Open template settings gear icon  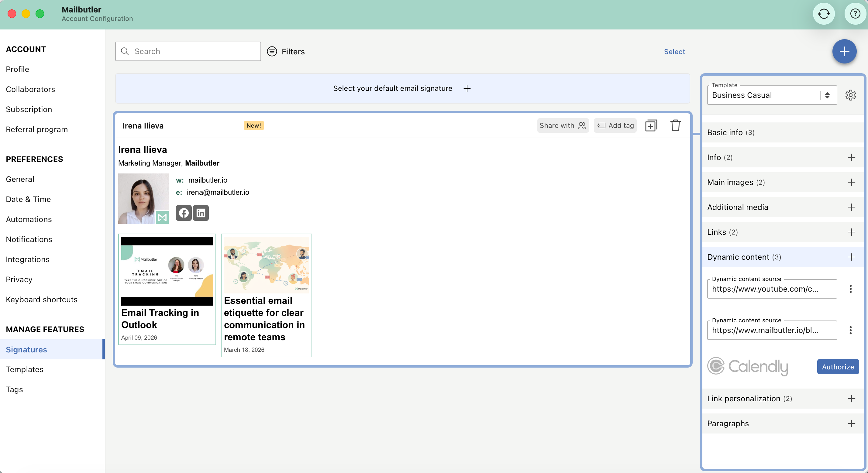coord(850,95)
